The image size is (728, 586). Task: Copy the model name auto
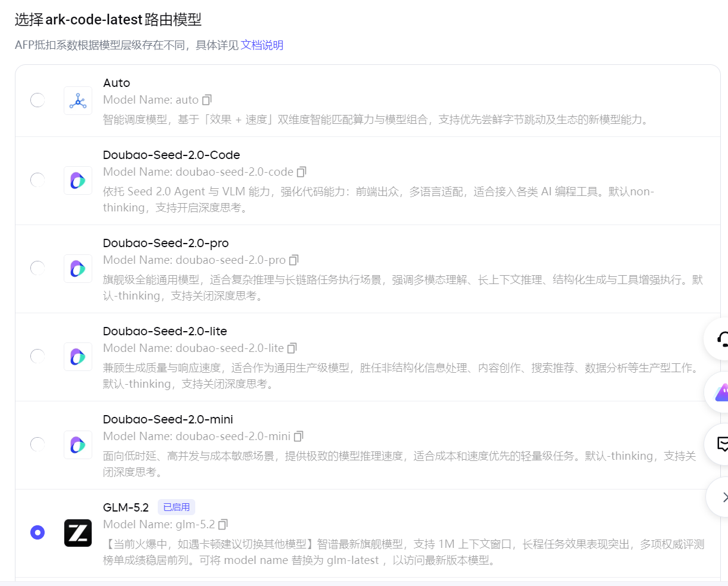(207, 99)
